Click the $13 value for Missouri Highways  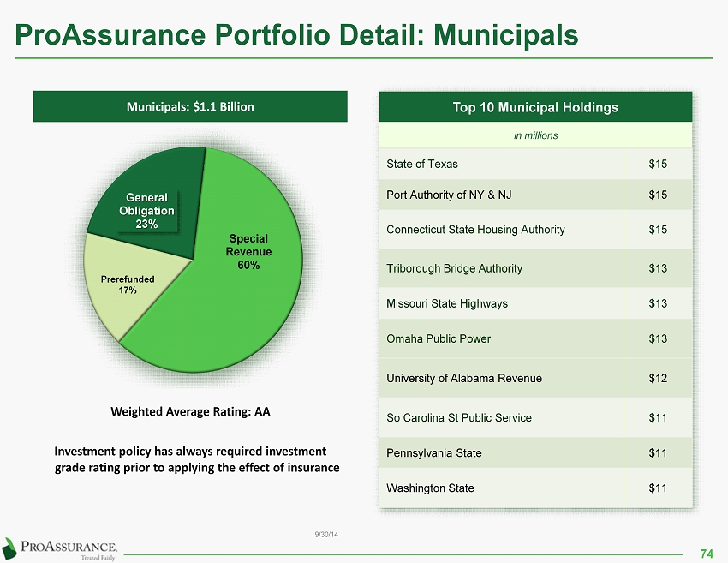pyautogui.click(x=658, y=303)
